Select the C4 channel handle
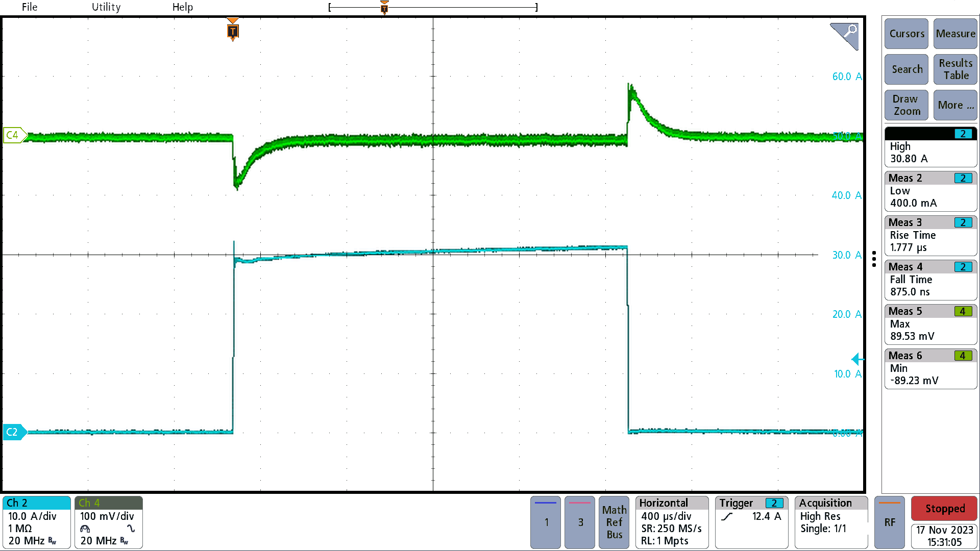The image size is (980, 551). (14, 135)
